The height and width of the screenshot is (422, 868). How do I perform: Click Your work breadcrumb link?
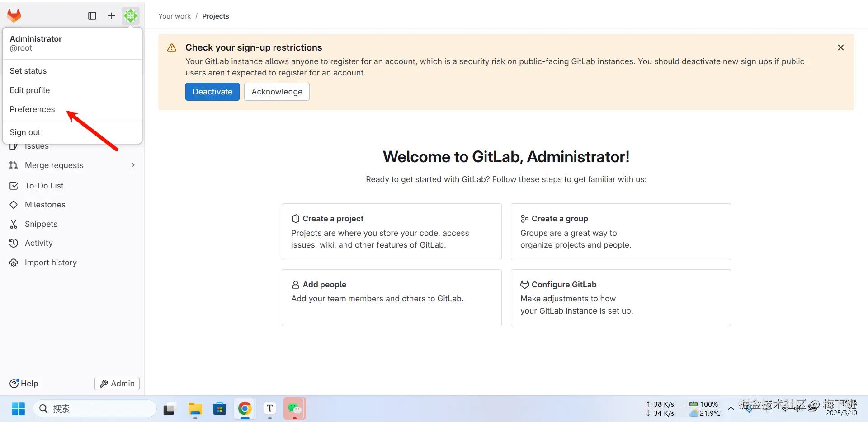(x=175, y=16)
